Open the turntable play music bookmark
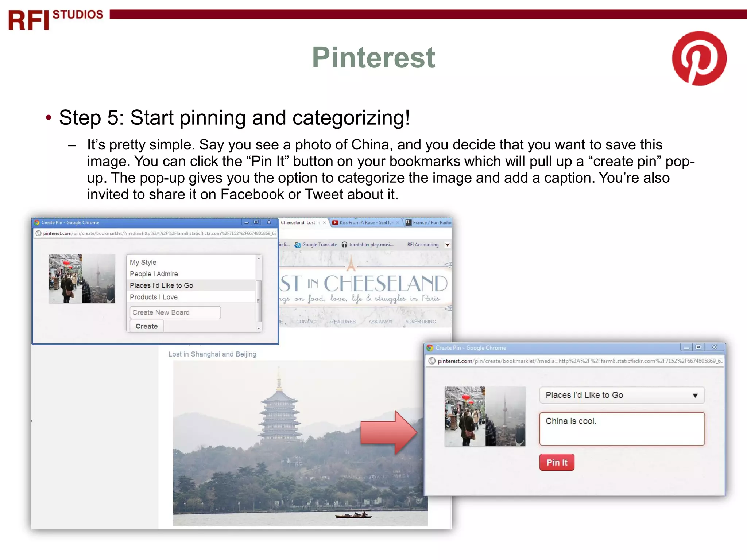Viewport: 747px width, 560px height. [x=368, y=245]
